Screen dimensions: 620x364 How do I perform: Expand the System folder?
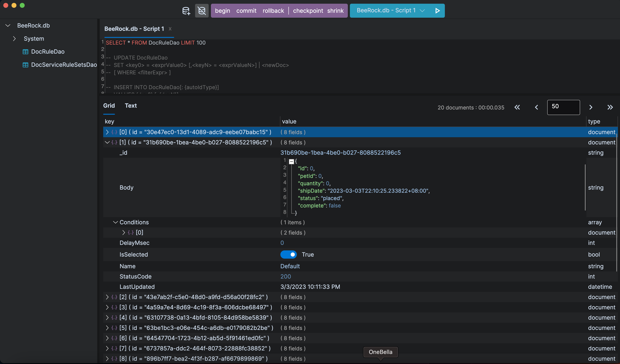[x=14, y=39]
